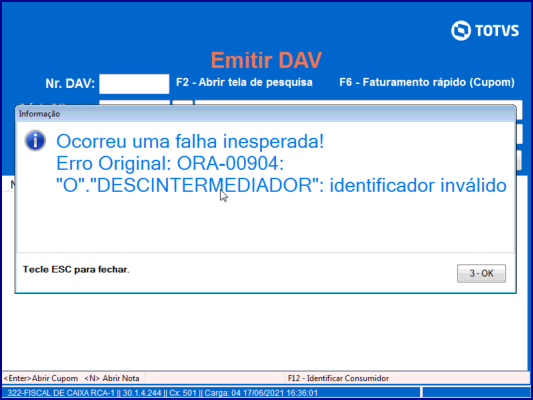Click the 'identificador inválido' error text
The width and height of the screenshot is (533, 400).
pos(418,186)
